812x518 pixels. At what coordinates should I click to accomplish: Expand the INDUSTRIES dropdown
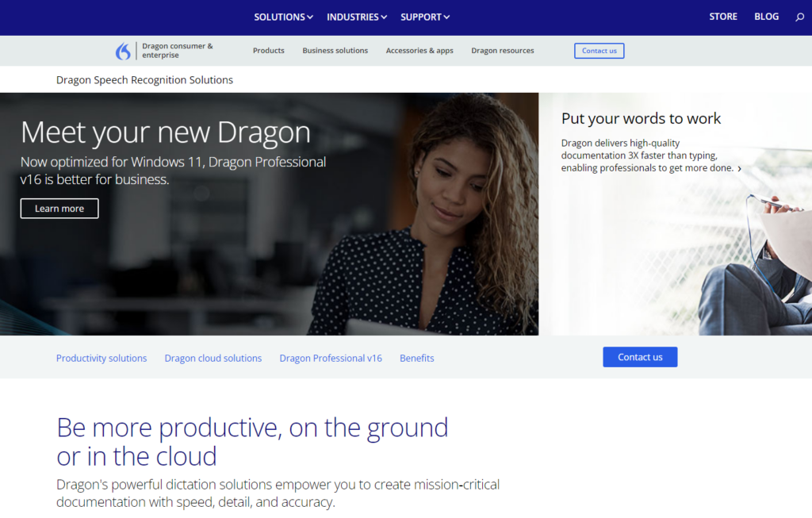tap(356, 16)
